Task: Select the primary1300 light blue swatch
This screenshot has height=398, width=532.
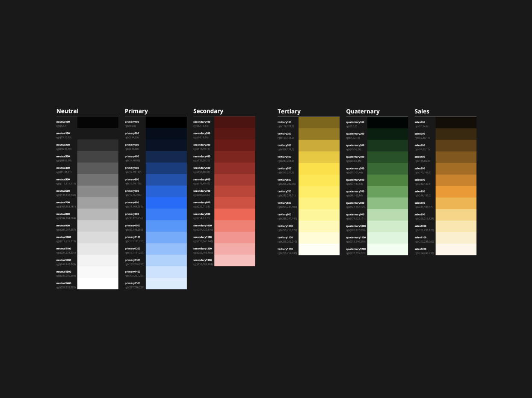Action: [166, 261]
